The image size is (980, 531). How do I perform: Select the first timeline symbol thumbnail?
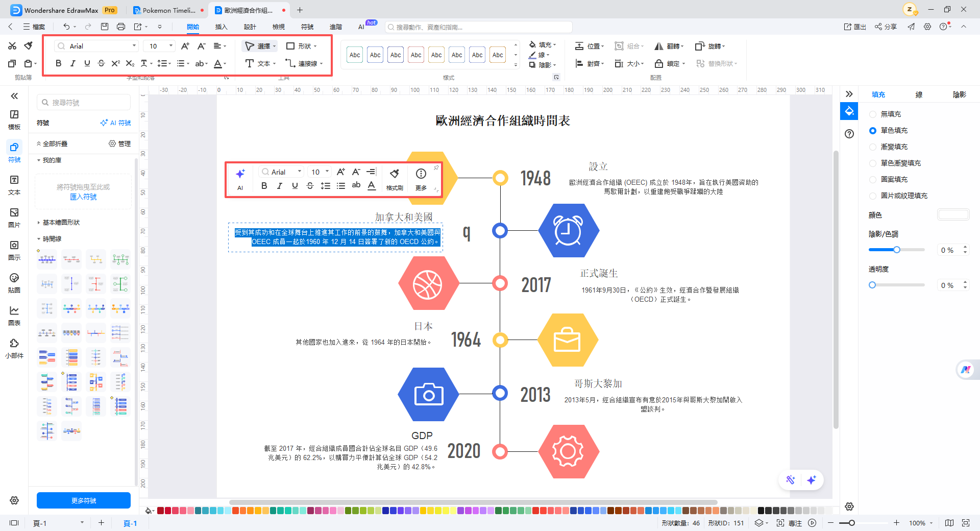coord(47,259)
